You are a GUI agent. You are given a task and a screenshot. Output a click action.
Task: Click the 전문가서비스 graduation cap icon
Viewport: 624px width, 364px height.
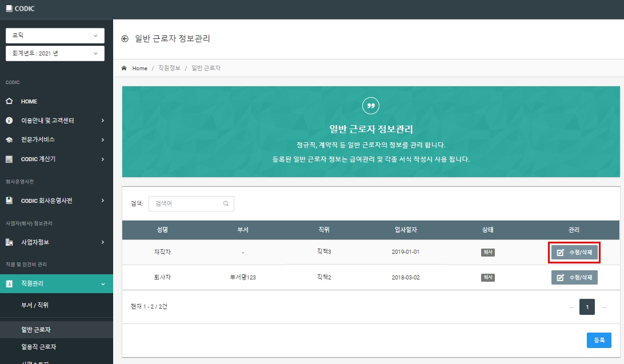click(x=9, y=139)
